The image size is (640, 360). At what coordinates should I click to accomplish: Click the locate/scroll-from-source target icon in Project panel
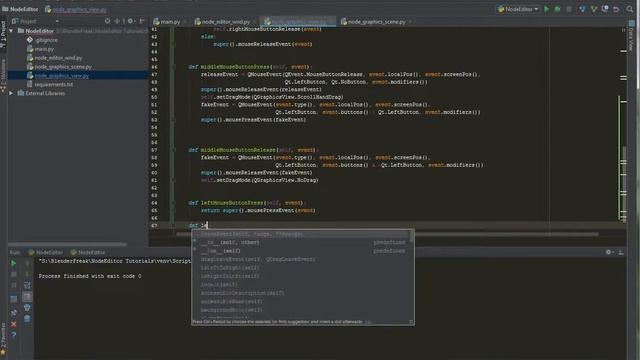tap(107, 21)
